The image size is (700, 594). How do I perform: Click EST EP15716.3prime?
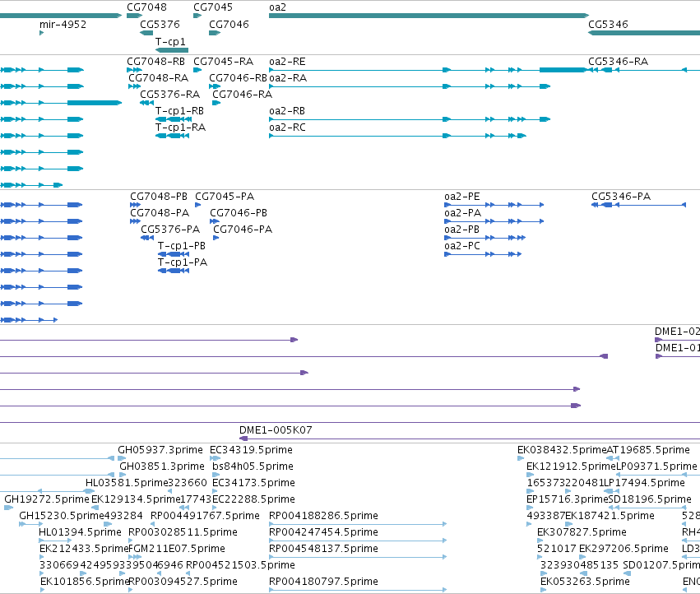pos(568,499)
